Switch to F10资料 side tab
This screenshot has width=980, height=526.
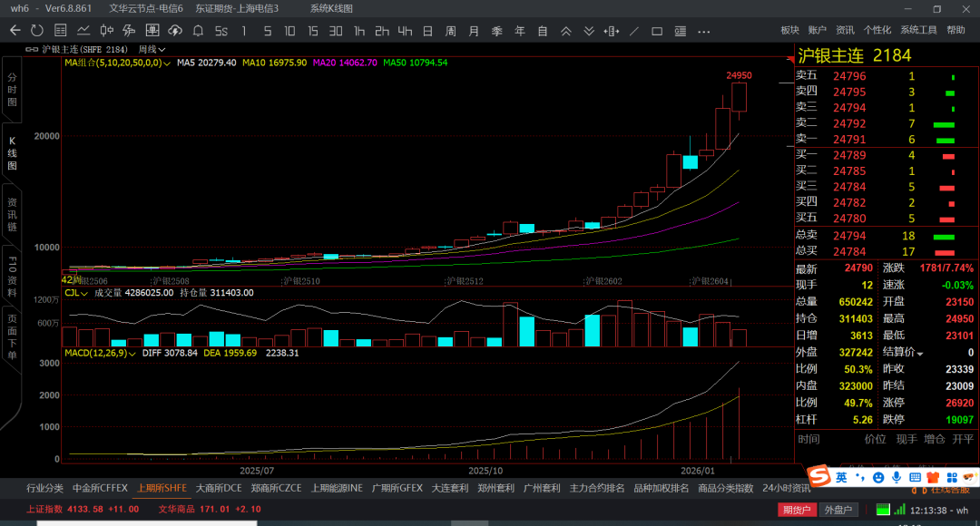12,276
